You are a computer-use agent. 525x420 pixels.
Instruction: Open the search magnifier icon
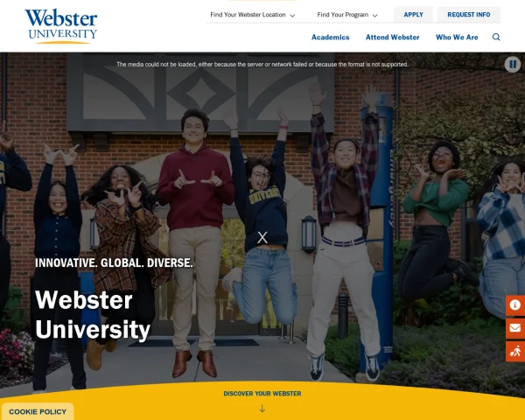coord(496,37)
